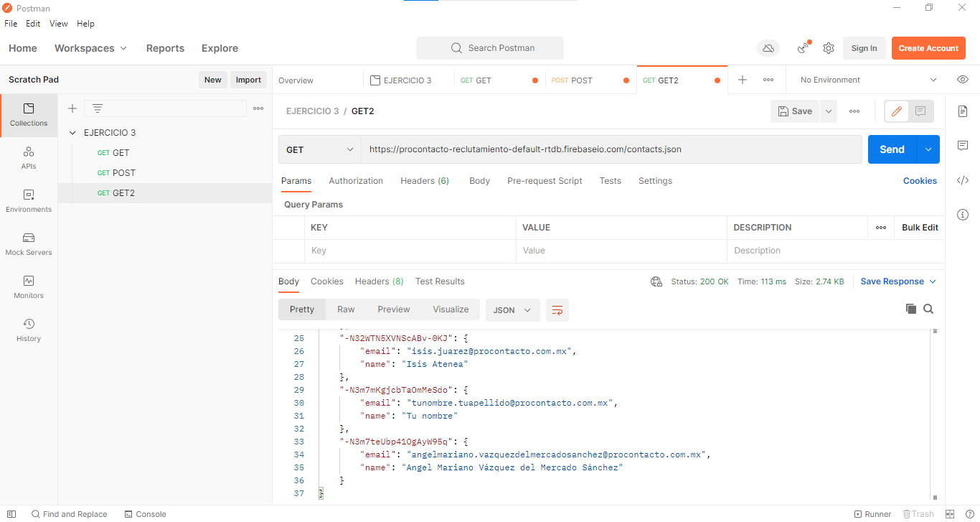Open the Capture requests satellite icon
This screenshot has width=980, height=522.
(x=803, y=48)
